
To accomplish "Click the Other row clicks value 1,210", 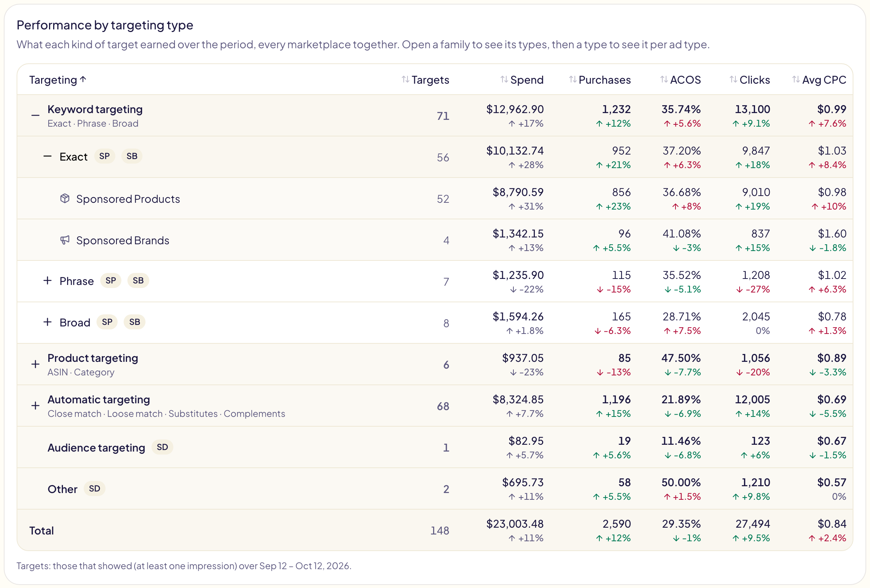I will pos(756,482).
